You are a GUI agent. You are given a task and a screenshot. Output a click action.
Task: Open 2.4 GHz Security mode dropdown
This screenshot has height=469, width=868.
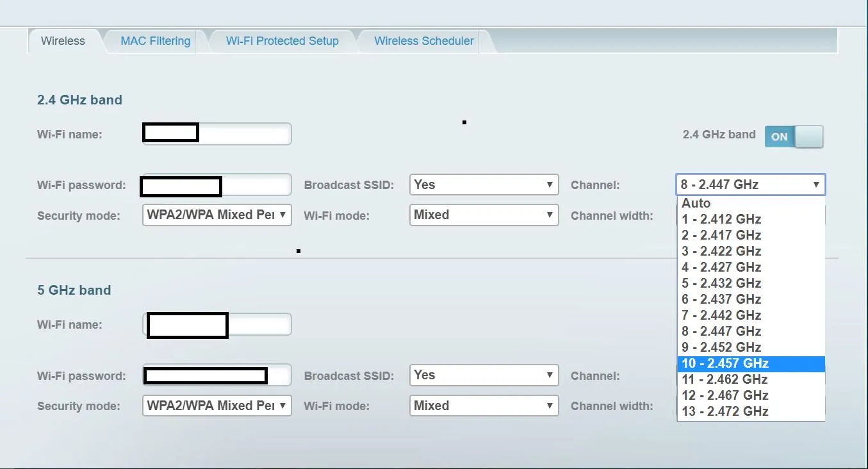(217, 215)
